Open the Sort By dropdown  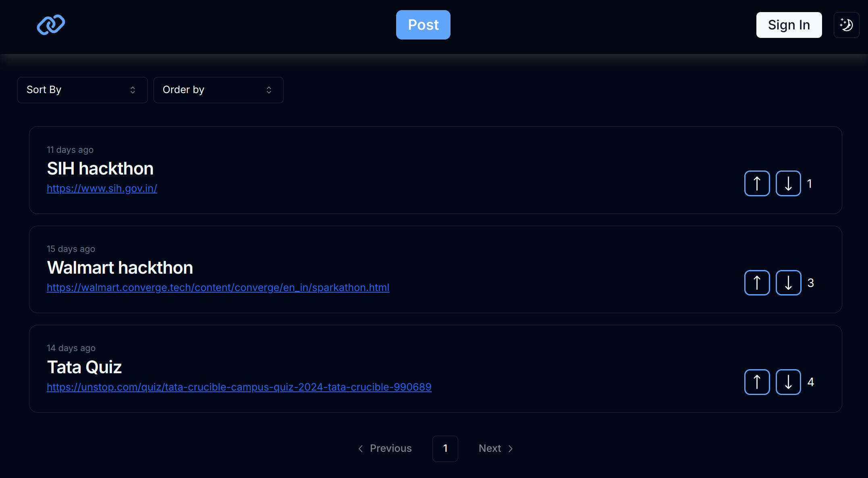pyautogui.click(x=83, y=90)
